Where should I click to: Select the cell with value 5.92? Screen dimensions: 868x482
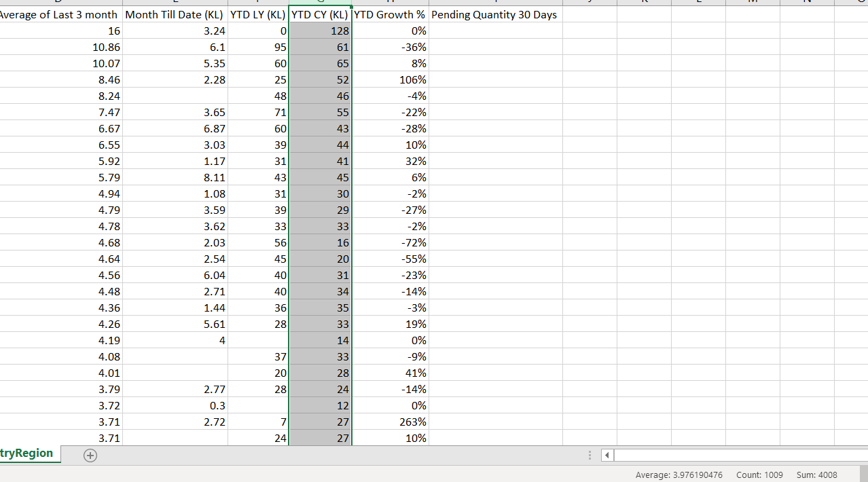click(61, 161)
